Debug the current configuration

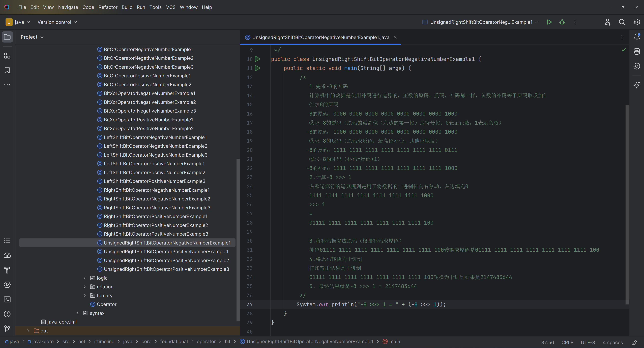[562, 22]
